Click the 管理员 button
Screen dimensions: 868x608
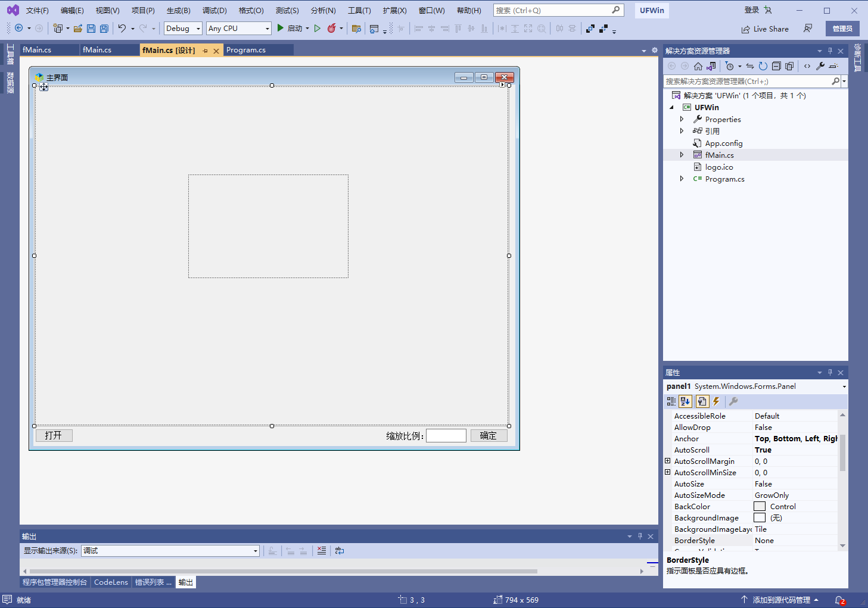click(842, 29)
